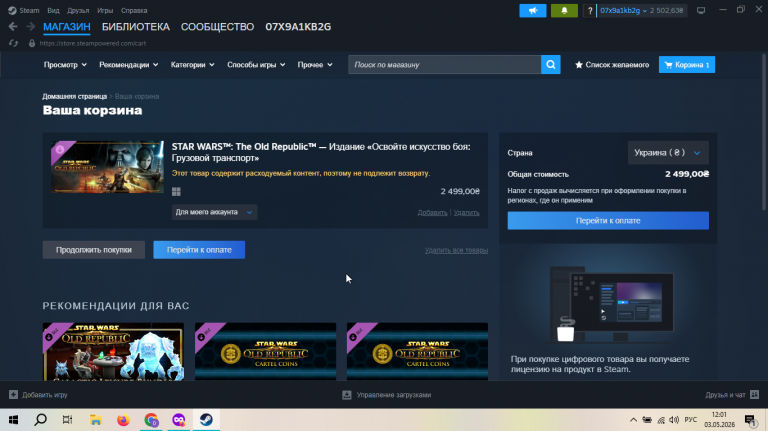Click the star Wishlist icon
Screen dimensions: 768x431
[578, 65]
